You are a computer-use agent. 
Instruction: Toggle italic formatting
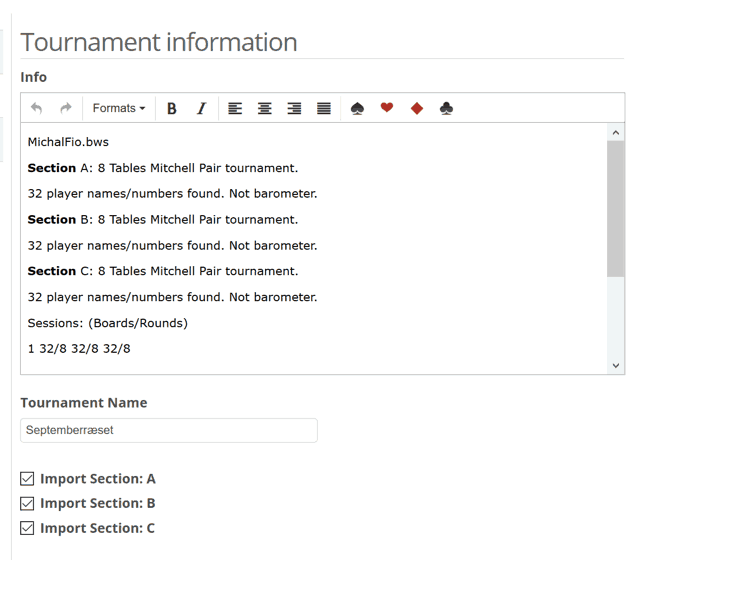pyautogui.click(x=201, y=108)
